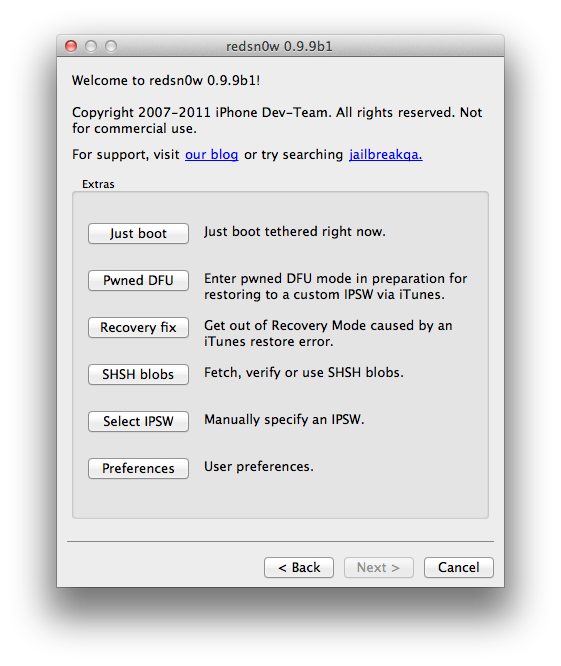Image resolution: width=561 pixels, height=666 pixels.
Task: Enter Pwned DFU mode
Action: coord(138,281)
